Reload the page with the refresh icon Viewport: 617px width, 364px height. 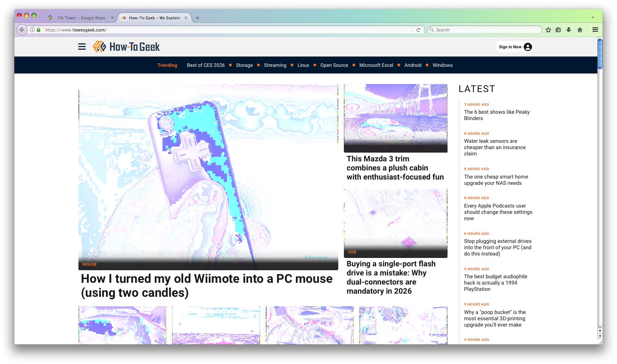click(x=418, y=30)
